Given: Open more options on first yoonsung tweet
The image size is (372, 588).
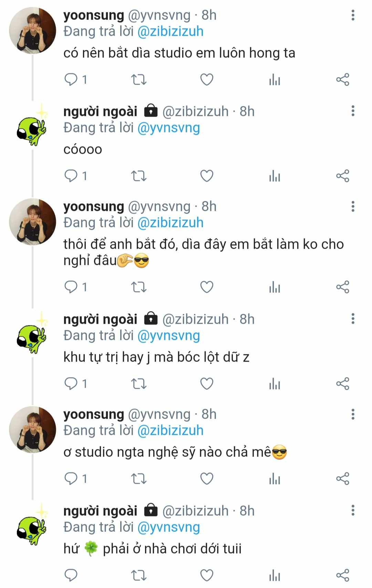Looking at the screenshot, I should point(353,15).
